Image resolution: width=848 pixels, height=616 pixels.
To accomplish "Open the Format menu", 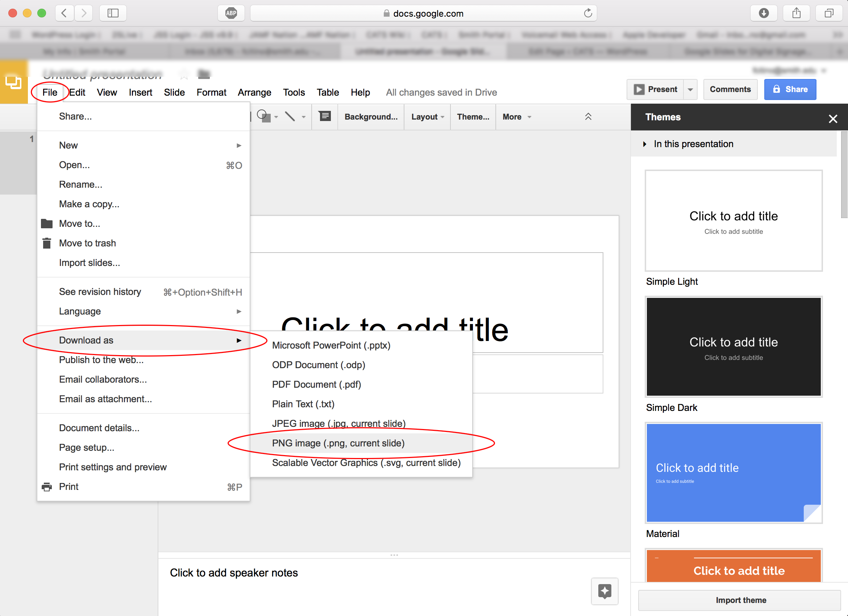I will pyautogui.click(x=211, y=92).
